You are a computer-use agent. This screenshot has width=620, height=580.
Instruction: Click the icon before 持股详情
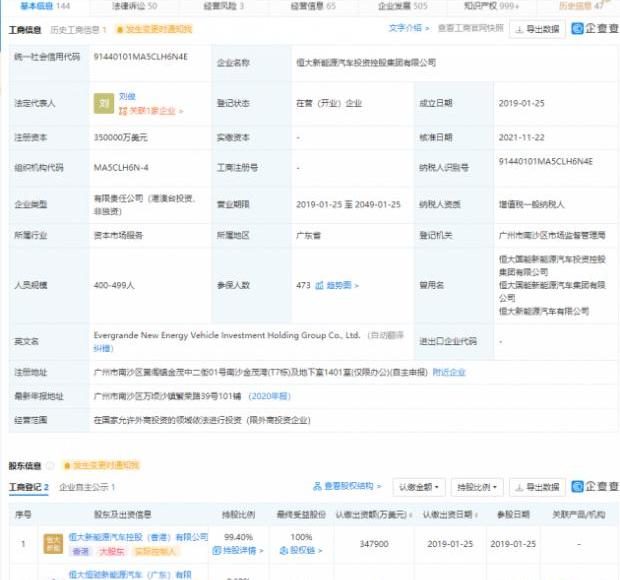pos(217,550)
